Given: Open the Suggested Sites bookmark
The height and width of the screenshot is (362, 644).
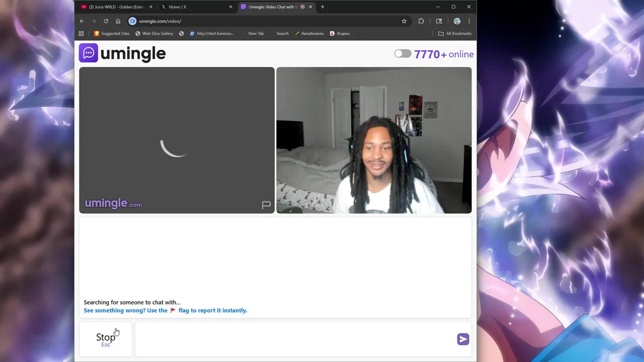Looking at the screenshot, I should click(x=112, y=34).
